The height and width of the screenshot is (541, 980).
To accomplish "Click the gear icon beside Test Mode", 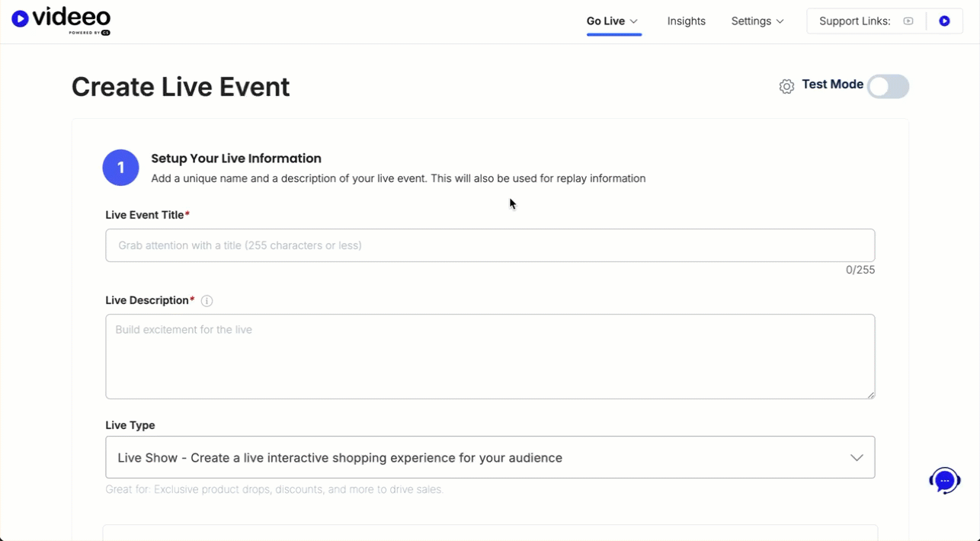I will (786, 86).
